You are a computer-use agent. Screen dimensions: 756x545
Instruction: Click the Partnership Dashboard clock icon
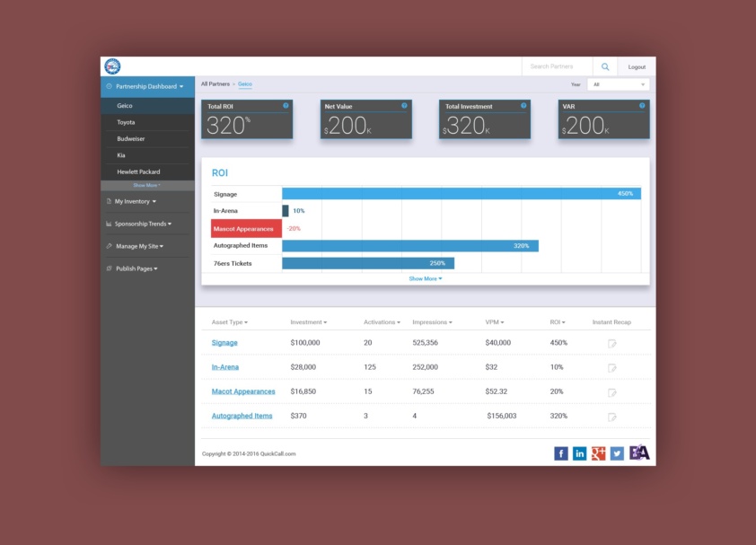click(x=109, y=86)
